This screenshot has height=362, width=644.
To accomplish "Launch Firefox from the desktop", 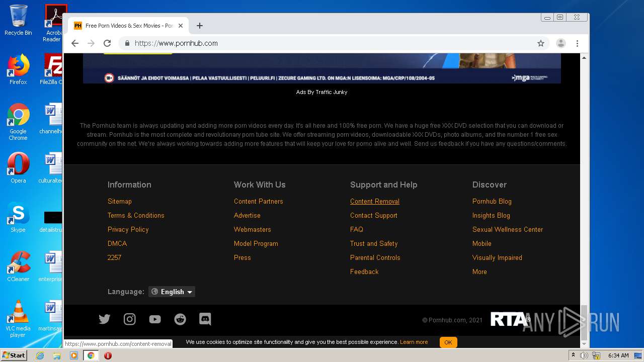I will pyautogui.click(x=18, y=69).
